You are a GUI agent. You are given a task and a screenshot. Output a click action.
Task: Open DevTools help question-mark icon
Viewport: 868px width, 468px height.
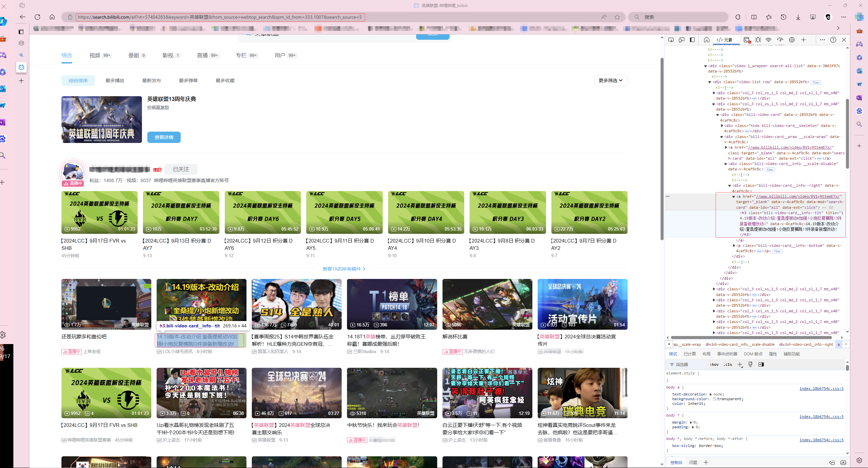(x=833, y=40)
